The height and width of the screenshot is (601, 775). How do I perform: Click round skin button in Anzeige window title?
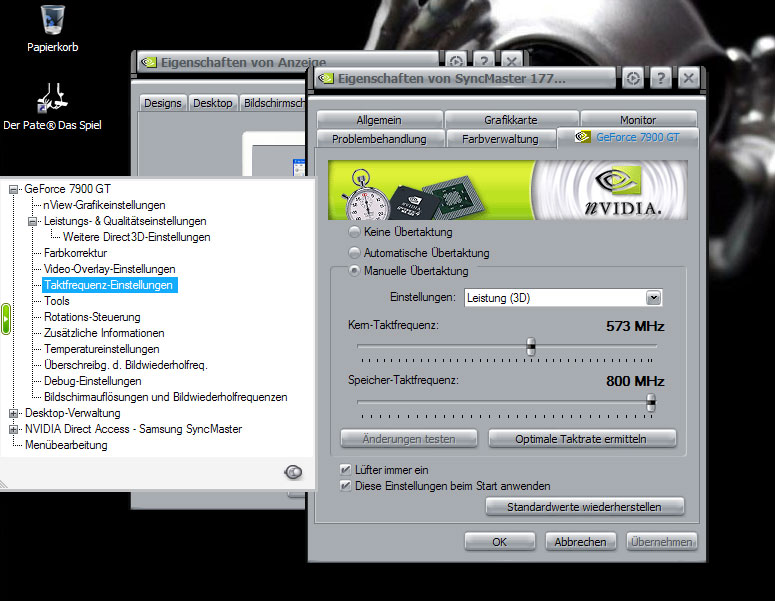pyautogui.click(x=456, y=61)
